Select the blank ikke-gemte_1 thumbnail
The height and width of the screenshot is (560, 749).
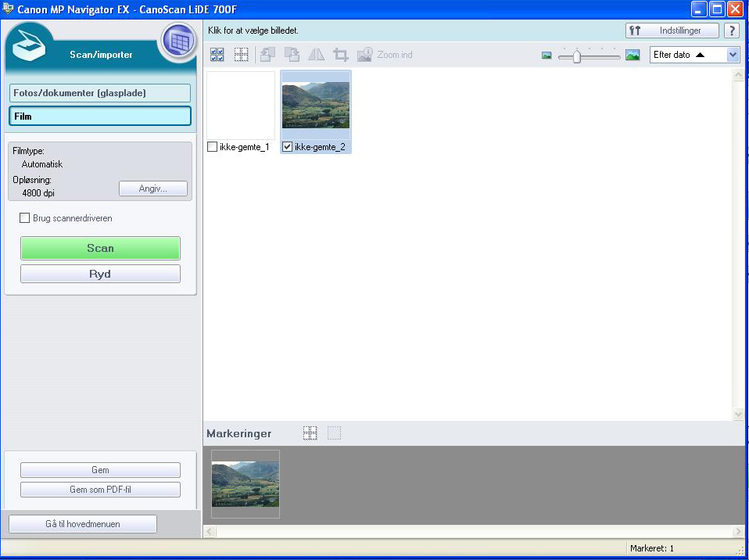click(x=241, y=105)
